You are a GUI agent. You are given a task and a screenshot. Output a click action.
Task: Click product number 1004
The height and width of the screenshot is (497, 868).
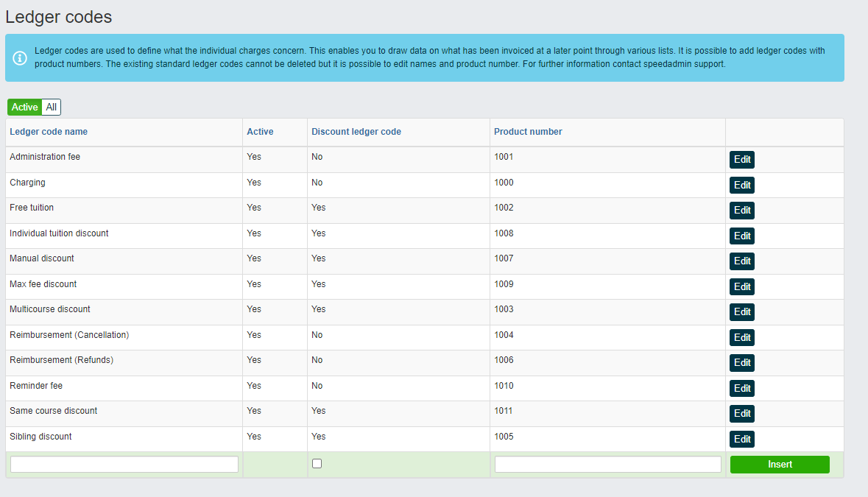point(504,335)
